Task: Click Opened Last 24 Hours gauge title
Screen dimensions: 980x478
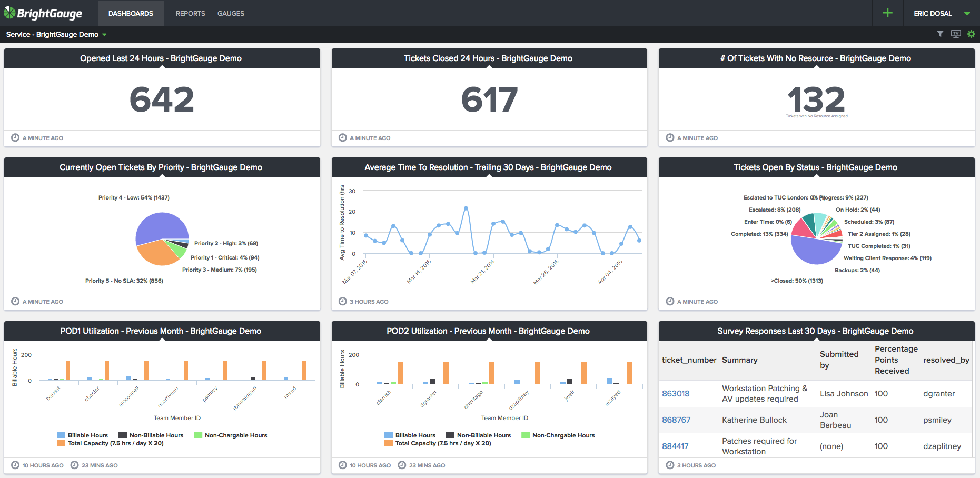Action: pyautogui.click(x=161, y=58)
